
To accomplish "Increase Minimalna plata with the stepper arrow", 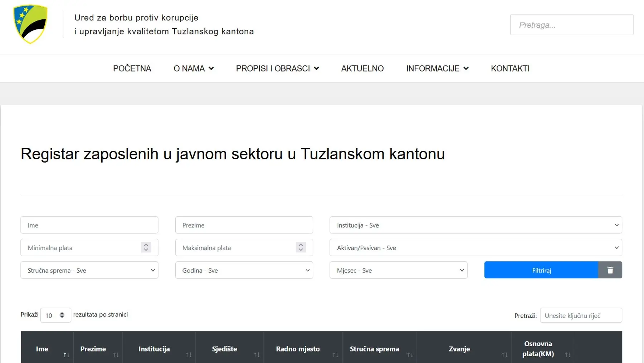I will tap(146, 245).
